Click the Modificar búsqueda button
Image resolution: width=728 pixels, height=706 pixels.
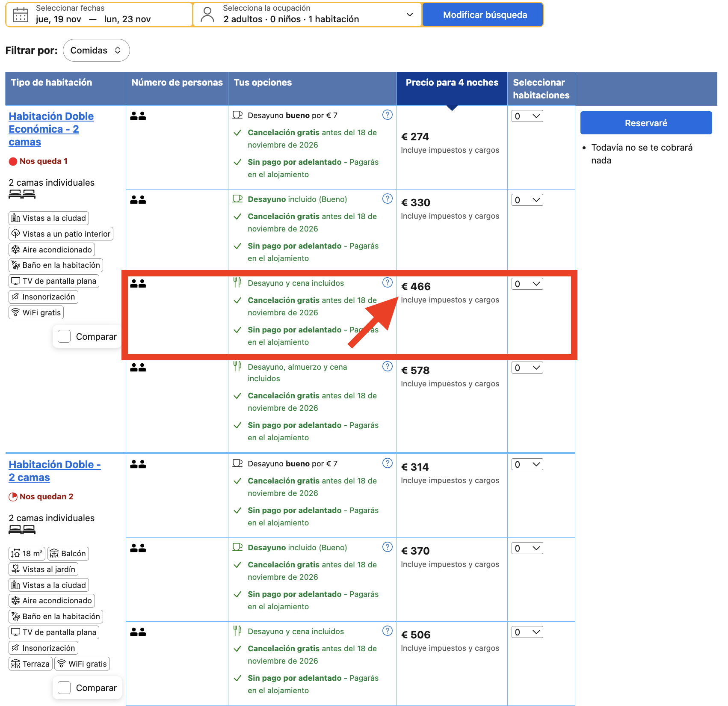[x=483, y=15]
